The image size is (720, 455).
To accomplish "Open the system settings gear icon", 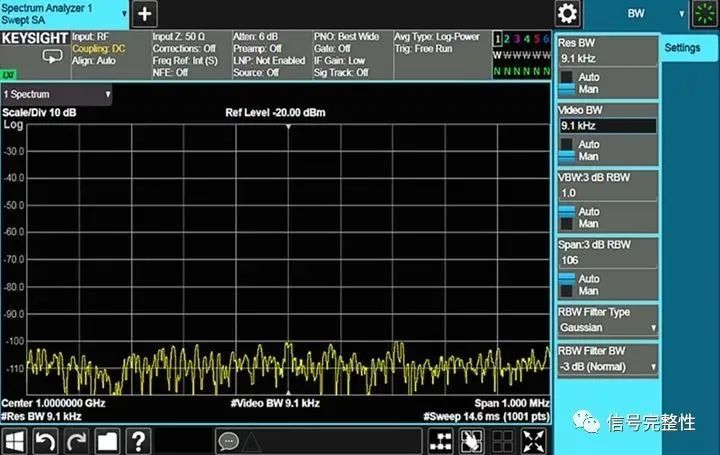I will (x=568, y=14).
